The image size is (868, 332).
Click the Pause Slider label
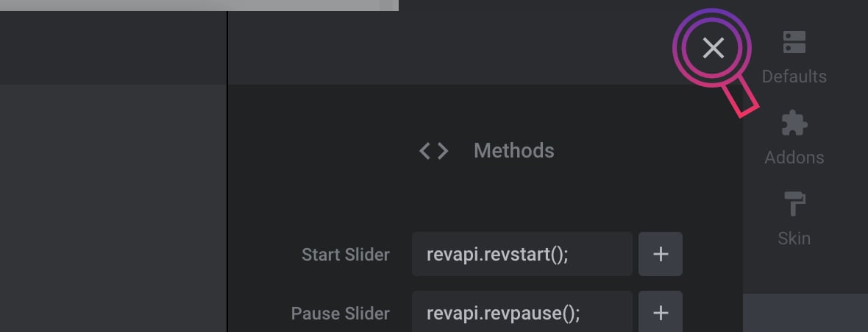[x=341, y=313]
